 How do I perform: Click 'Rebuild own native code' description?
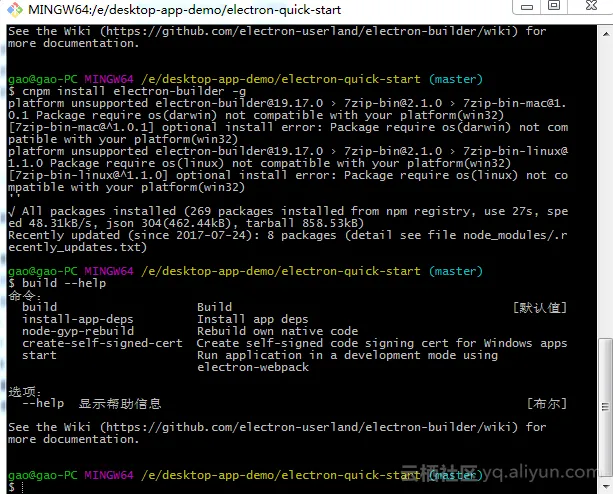click(x=277, y=331)
